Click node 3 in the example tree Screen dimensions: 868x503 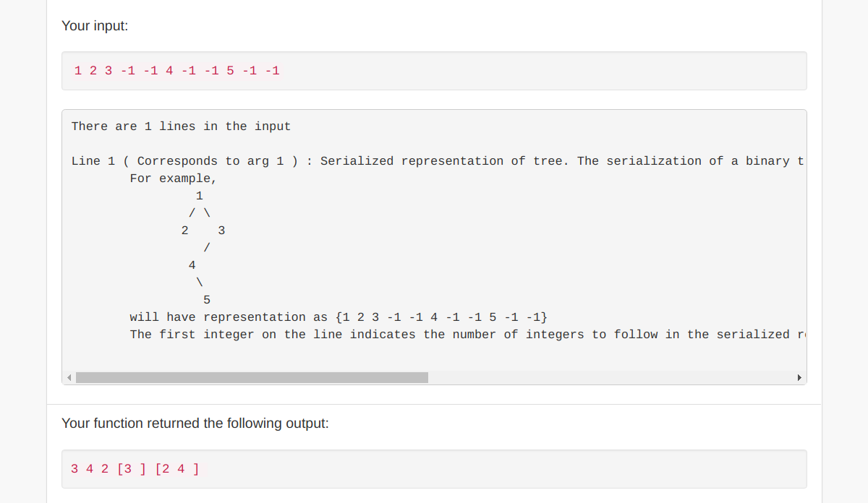pos(221,231)
